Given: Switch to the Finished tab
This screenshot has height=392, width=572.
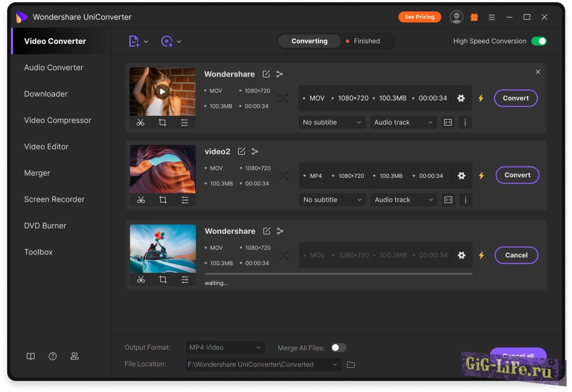Looking at the screenshot, I should [366, 41].
